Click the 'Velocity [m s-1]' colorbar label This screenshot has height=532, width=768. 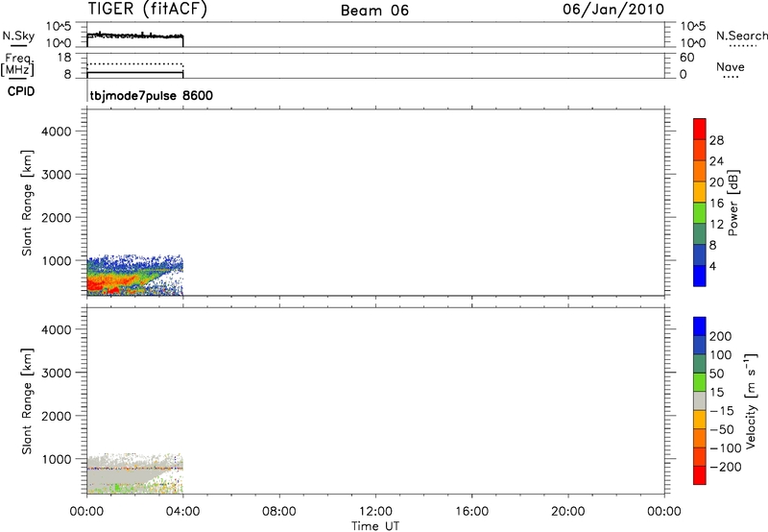tap(751, 401)
